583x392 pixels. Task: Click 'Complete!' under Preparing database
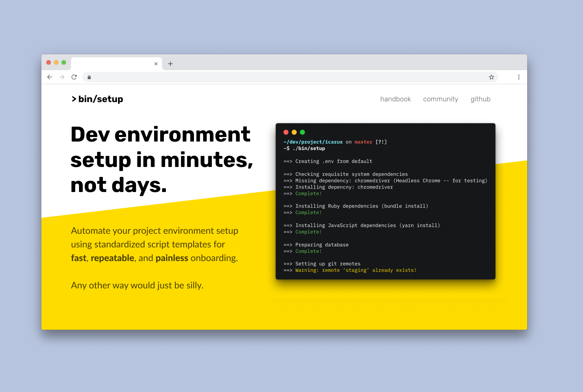coord(309,251)
